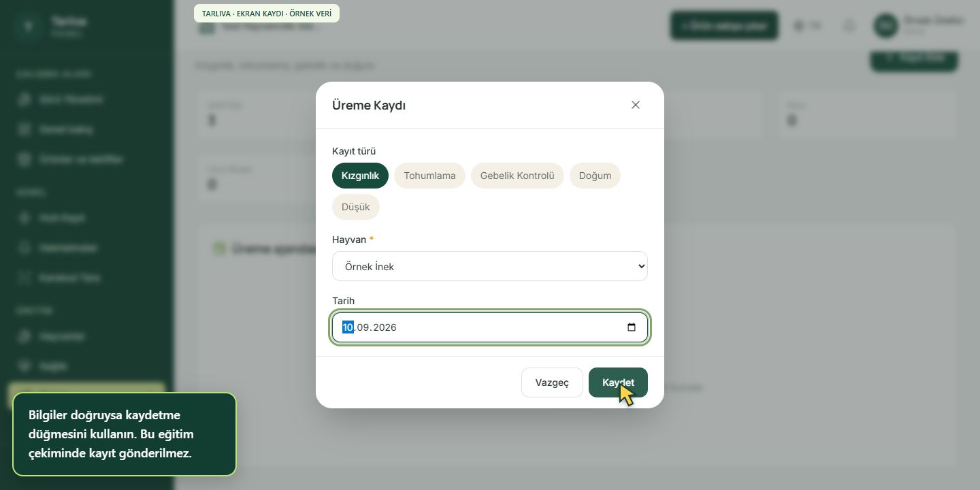
Task: Open the Hayvan dropdown showing Örnek İnek
Action: (490, 266)
